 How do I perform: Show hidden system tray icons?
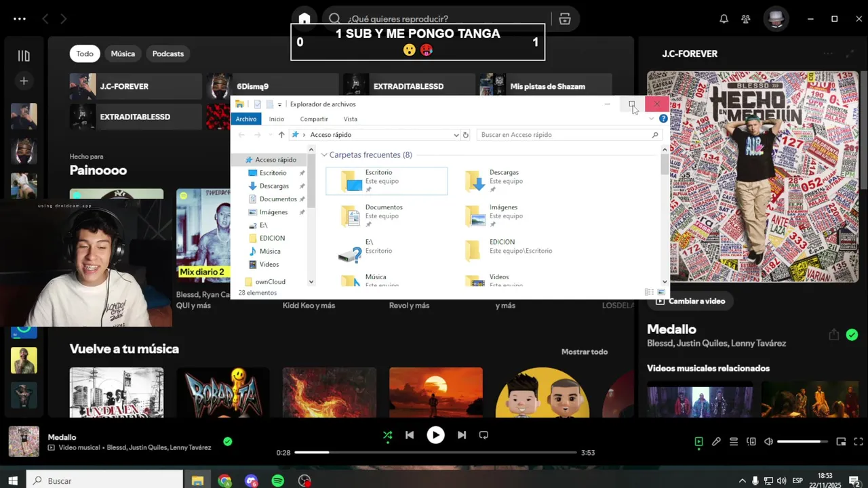[742, 481]
